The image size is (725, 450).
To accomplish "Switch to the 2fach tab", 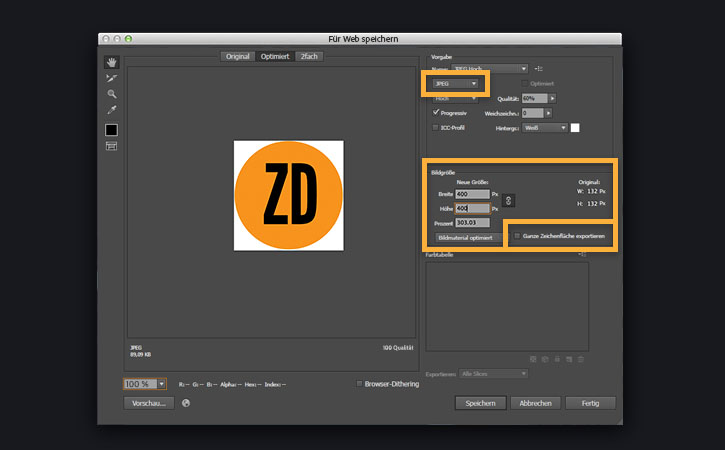I will click(x=309, y=56).
